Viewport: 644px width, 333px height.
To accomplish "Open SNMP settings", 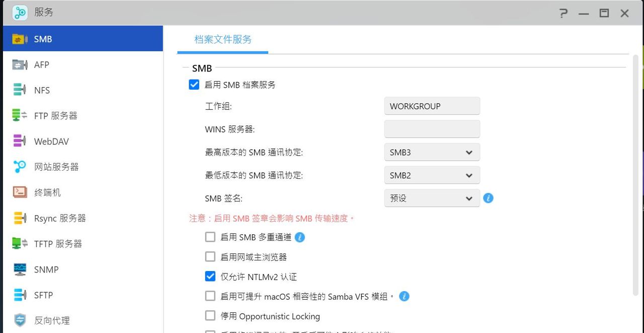I will [83, 270].
